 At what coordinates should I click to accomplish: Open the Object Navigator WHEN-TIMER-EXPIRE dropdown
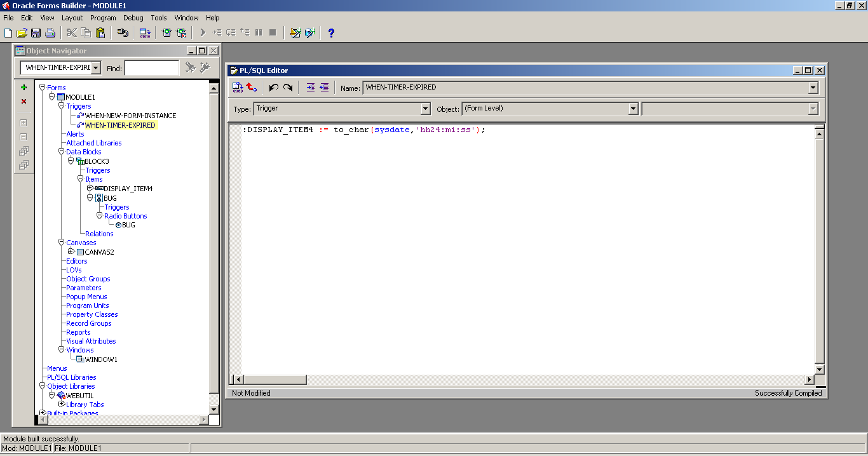[95, 68]
